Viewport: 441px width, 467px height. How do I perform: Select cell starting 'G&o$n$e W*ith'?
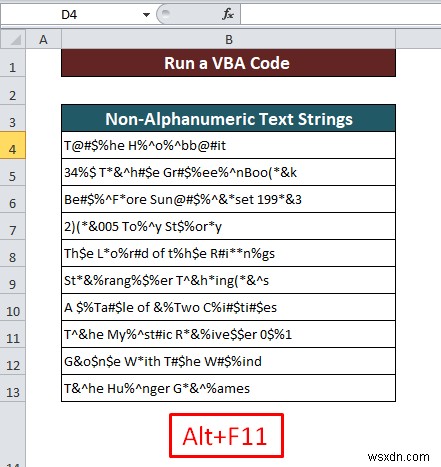tap(228, 361)
